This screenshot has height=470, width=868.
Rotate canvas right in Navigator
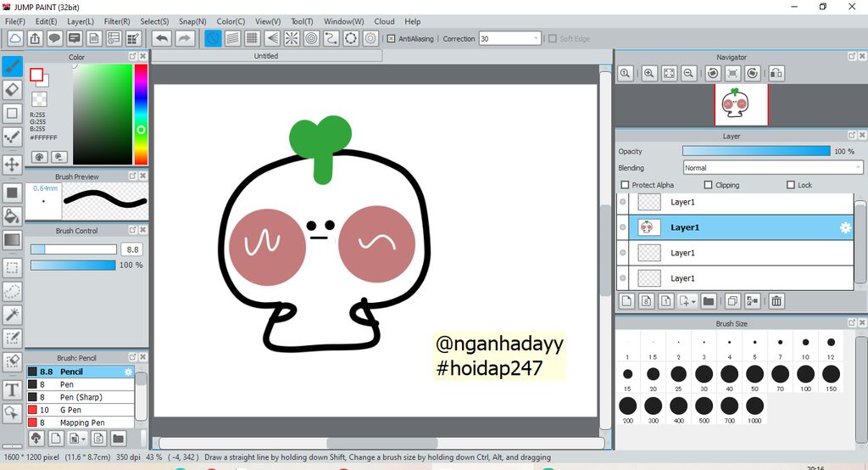pyautogui.click(x=753, y=73)
